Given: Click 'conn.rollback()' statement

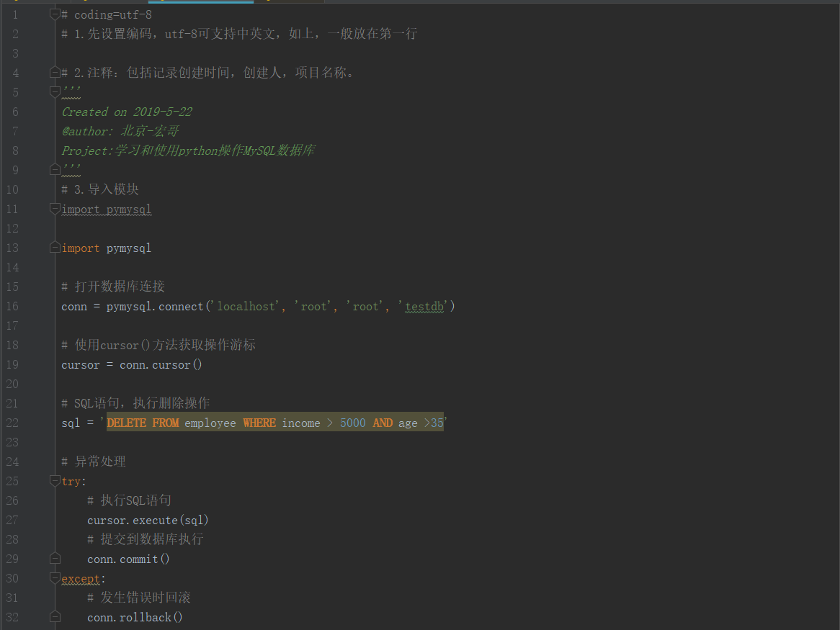Looking at the screenshot, I should [135, 618].
